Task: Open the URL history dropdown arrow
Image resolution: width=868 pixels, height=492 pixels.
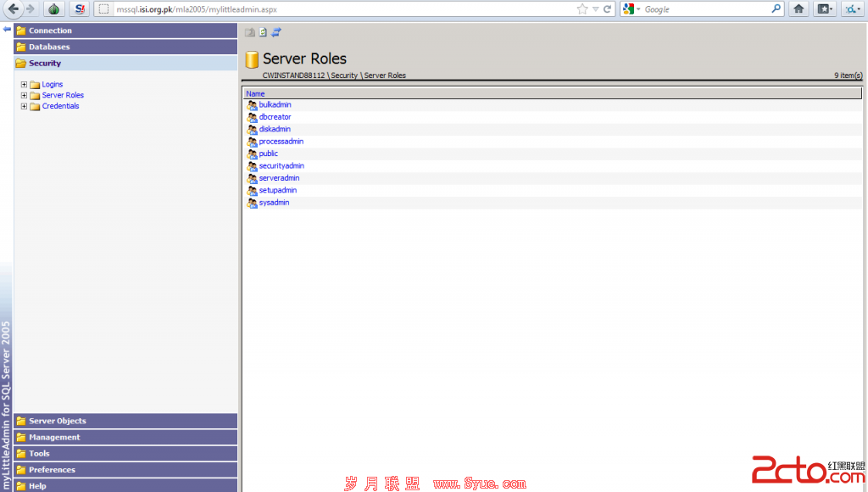Action: click(x=595, y=9)
